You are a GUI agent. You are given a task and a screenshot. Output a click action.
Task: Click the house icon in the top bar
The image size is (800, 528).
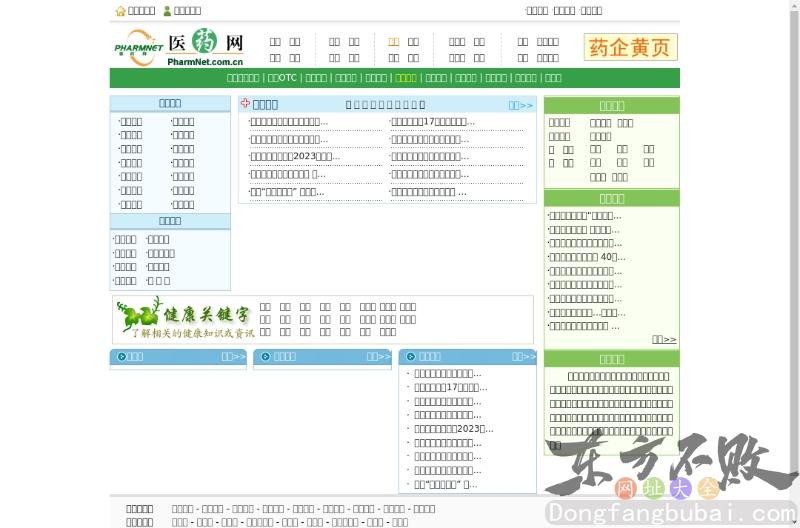(121, 11)
